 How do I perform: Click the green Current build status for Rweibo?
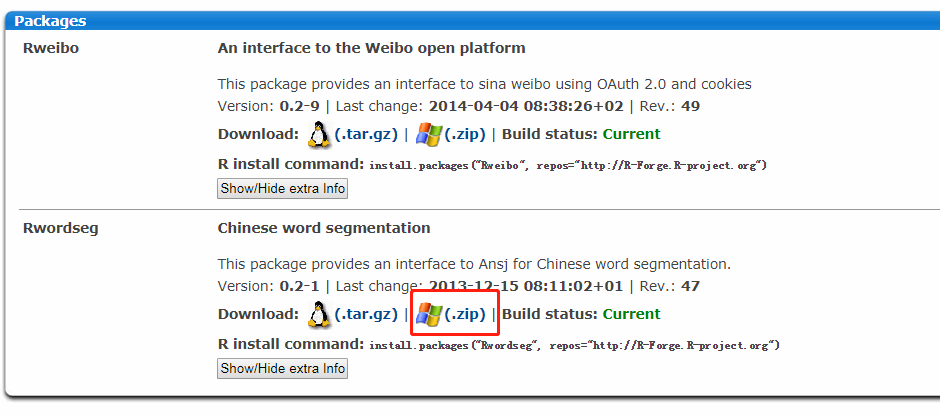tap(631, 134)
